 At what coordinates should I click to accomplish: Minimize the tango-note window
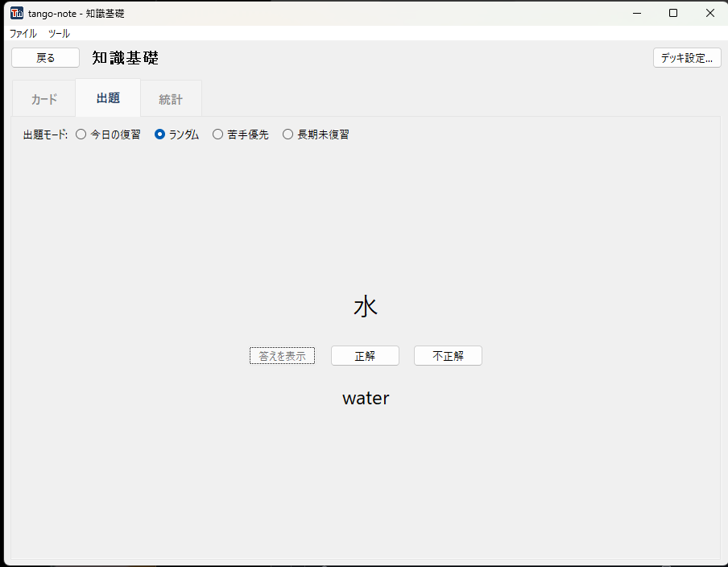[637, 13]
